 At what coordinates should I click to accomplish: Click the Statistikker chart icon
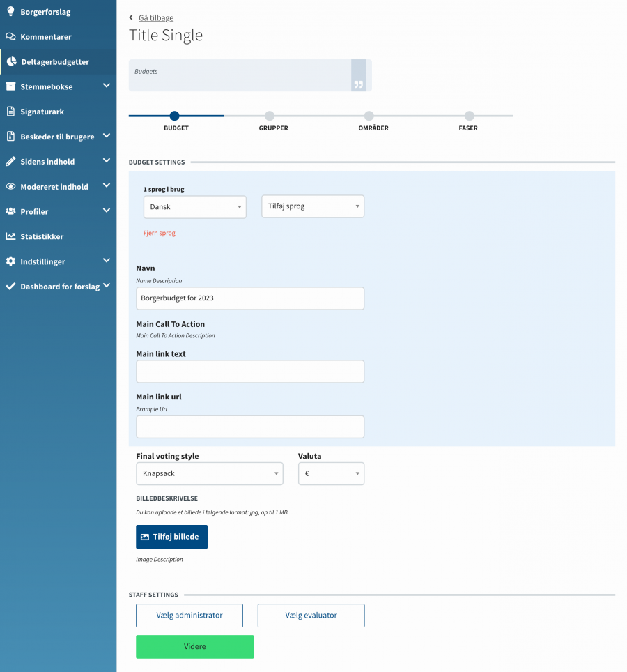[x=10, y=236]
